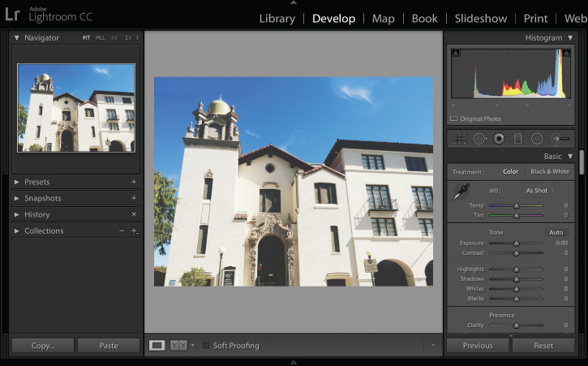Toggle the Original Photo checkbox

coord(453,118)
